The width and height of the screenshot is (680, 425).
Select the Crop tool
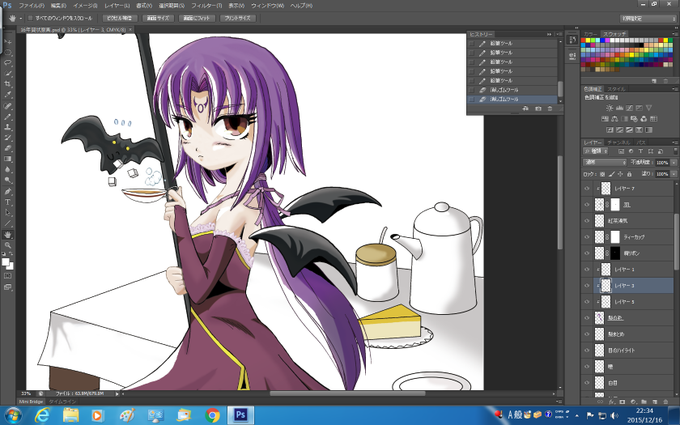8,84
